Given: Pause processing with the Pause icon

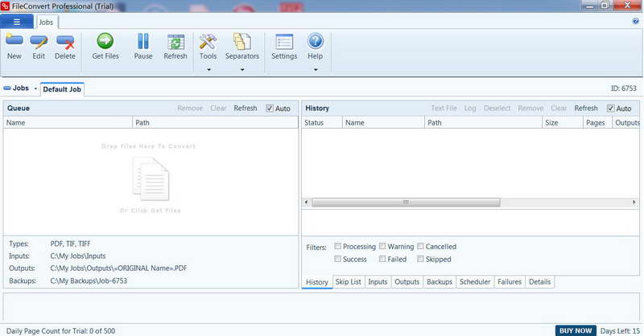Looking at the screenshot, I should click(143, 41).
